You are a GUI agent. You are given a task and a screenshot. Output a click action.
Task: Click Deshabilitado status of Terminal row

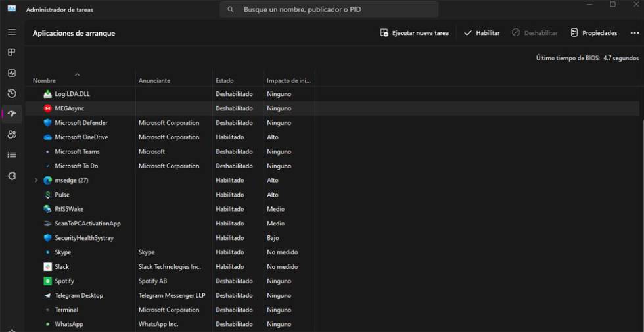coord(234,310)
